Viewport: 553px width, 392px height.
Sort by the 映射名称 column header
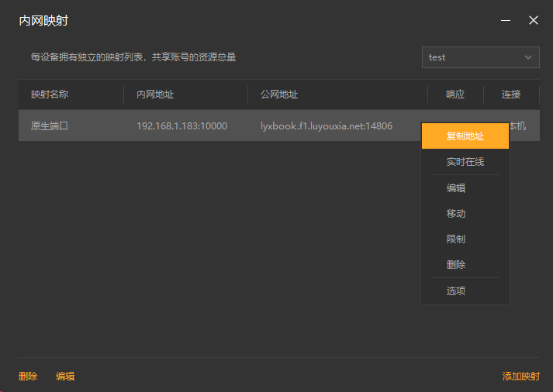(50, 95)
